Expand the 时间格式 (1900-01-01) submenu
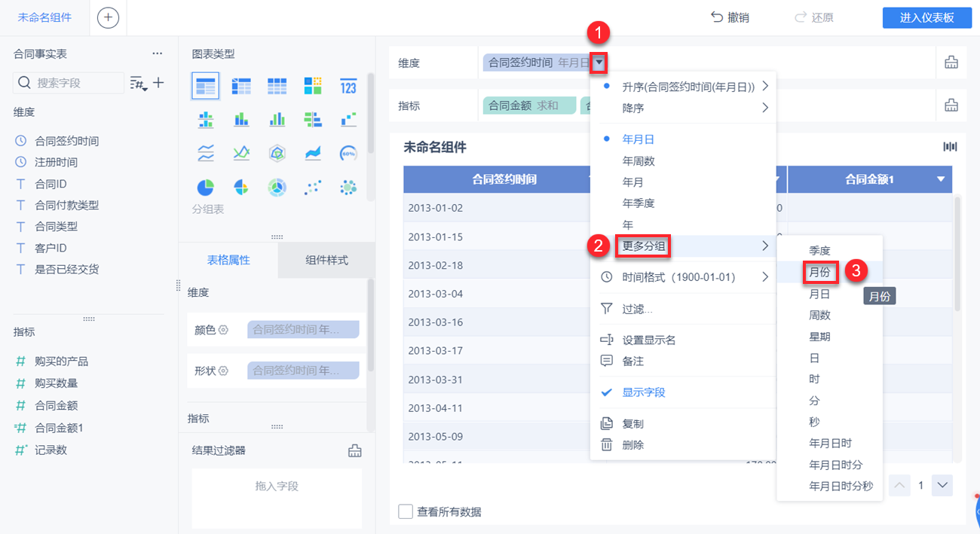 [x=682, y=277]
